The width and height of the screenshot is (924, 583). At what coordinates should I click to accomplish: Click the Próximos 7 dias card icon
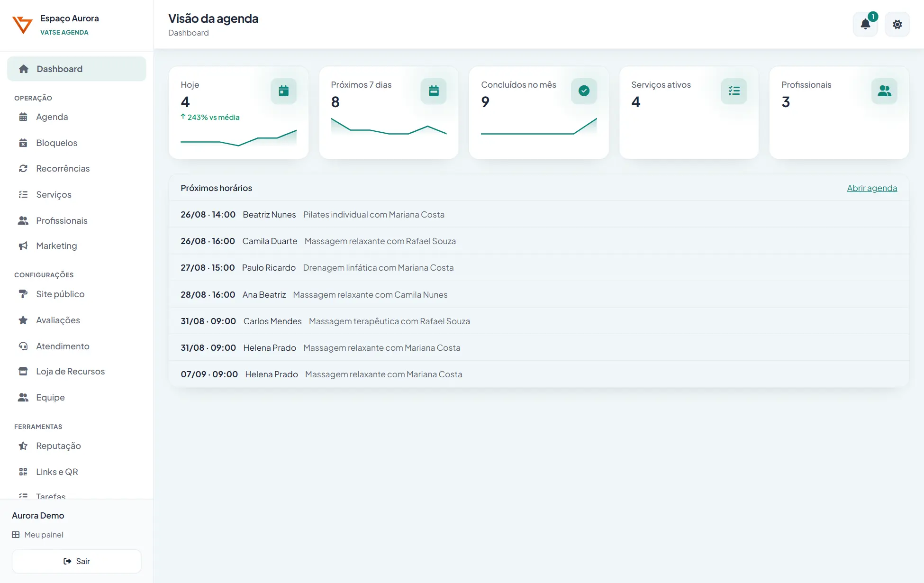[434, 91]
